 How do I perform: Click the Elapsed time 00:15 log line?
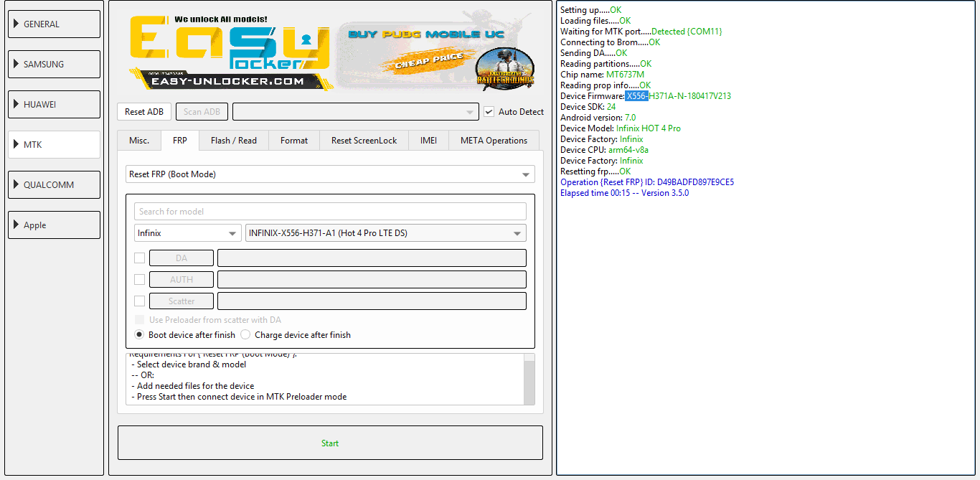tap(624, 193)
